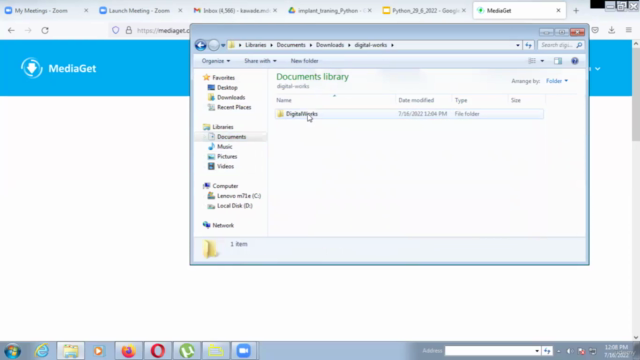Open the Windows Start orb
This screenshot has height=360, width=640.
[x=12, y=351]
